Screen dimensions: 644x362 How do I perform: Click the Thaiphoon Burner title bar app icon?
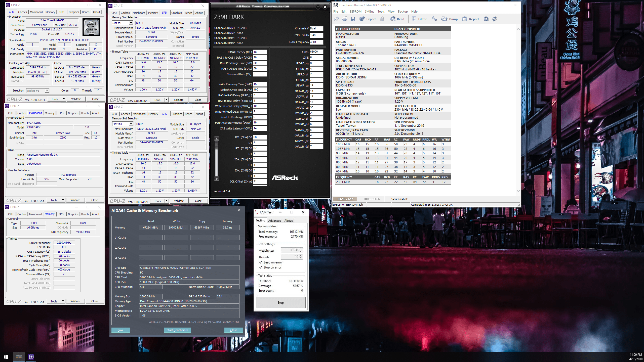336,5
